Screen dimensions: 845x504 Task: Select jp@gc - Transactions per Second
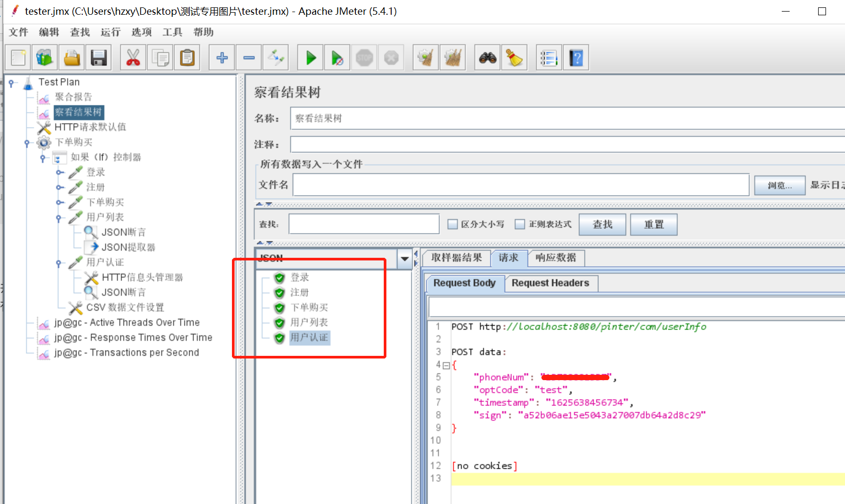coord(127,353)
